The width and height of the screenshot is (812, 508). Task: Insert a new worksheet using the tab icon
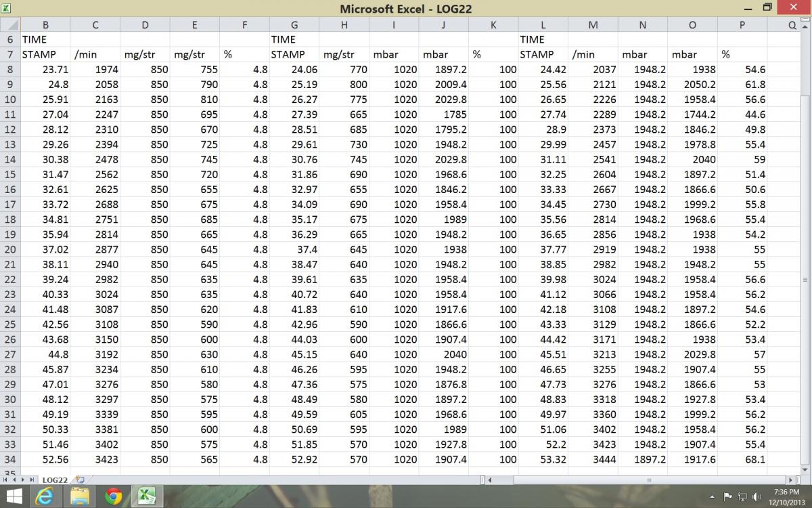(80, 480)
